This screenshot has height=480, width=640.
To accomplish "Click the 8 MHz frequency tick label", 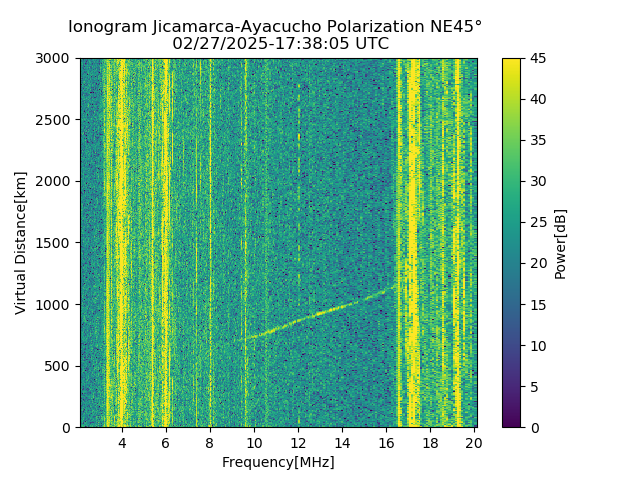I will [210, 443].
